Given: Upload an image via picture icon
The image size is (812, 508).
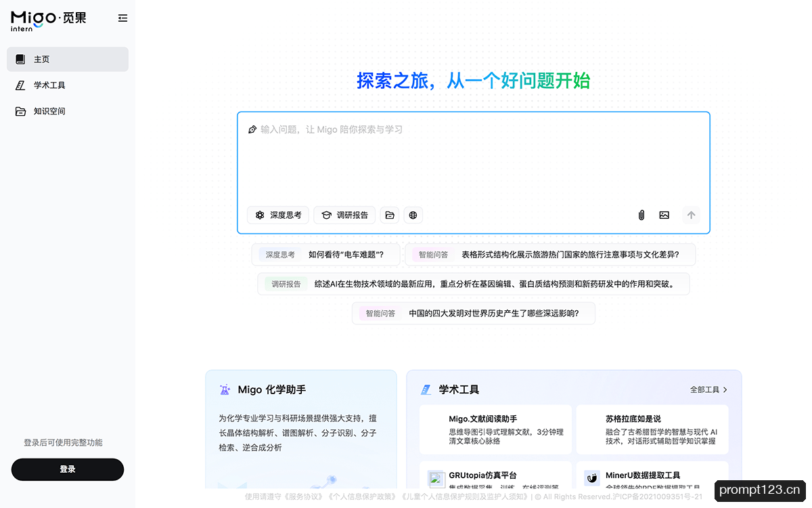Looking at the screenshot, I should [x=664, y=215].
